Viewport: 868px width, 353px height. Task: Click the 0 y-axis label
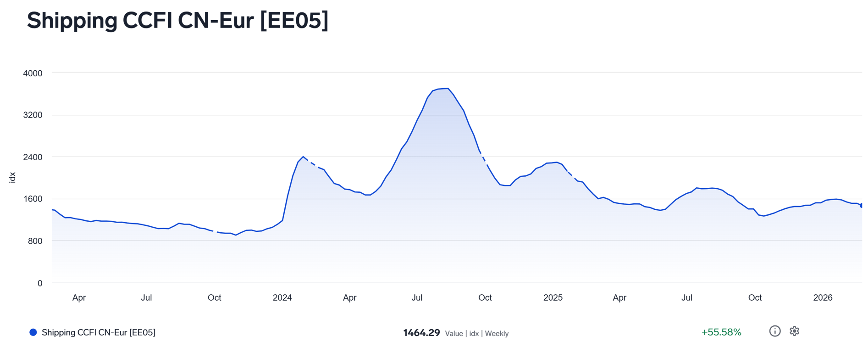[40, 283]
